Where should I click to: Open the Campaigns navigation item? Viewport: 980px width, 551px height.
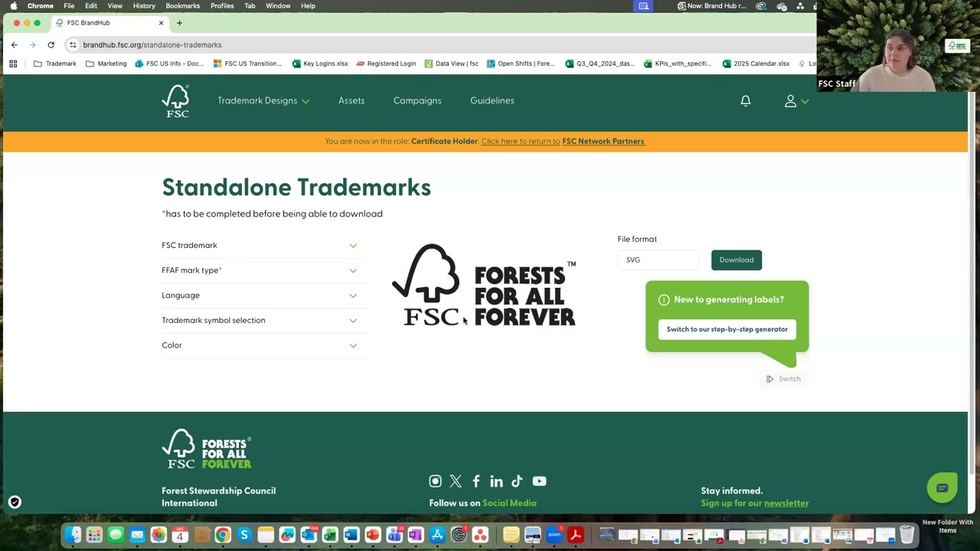(417, 101)
